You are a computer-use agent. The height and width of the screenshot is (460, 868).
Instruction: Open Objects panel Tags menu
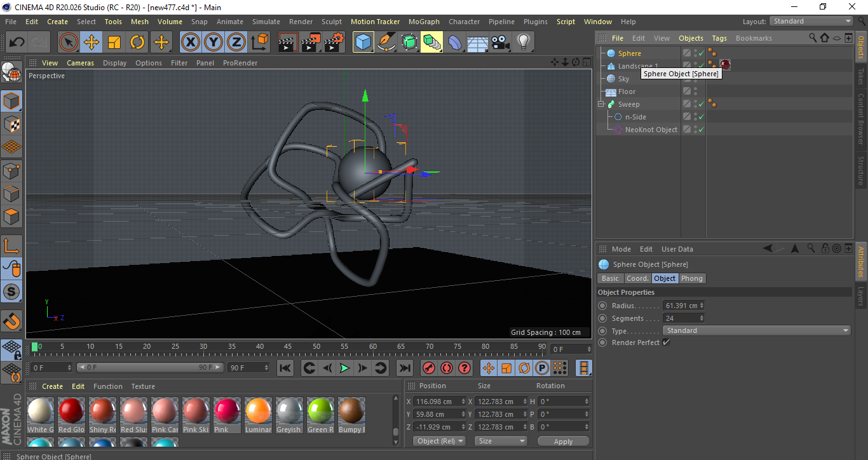pos(719,38)
